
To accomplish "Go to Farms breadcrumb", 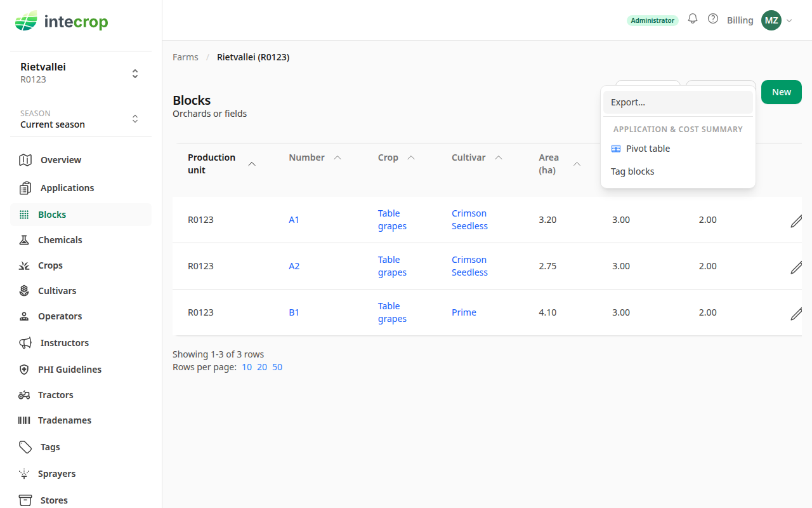I will [x=185, y=57].
